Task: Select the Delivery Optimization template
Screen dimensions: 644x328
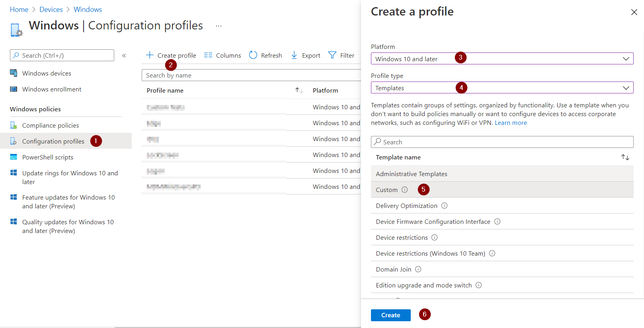Action: pyautogui.click(x=502, y=206)
